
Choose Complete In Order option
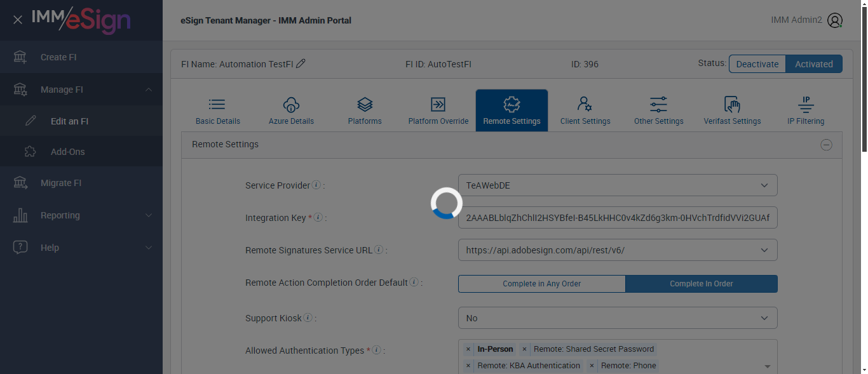702,284
